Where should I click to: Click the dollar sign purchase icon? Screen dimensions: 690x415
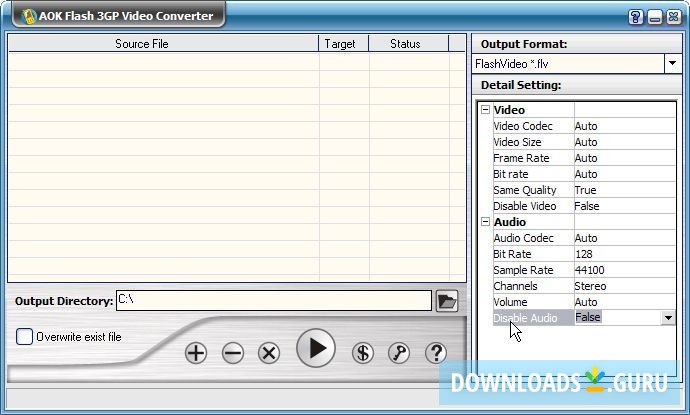(x=363, y=353)
